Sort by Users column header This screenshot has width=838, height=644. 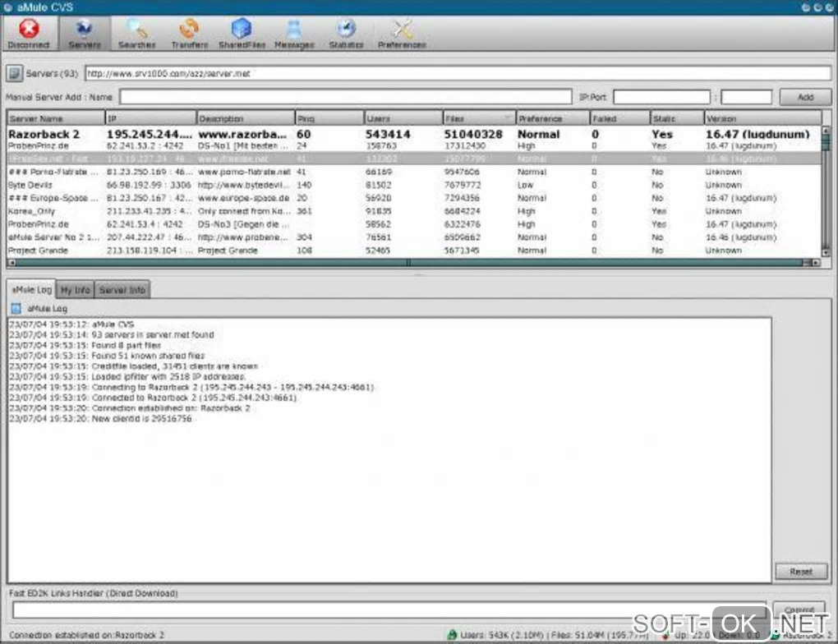pos(403,118)
